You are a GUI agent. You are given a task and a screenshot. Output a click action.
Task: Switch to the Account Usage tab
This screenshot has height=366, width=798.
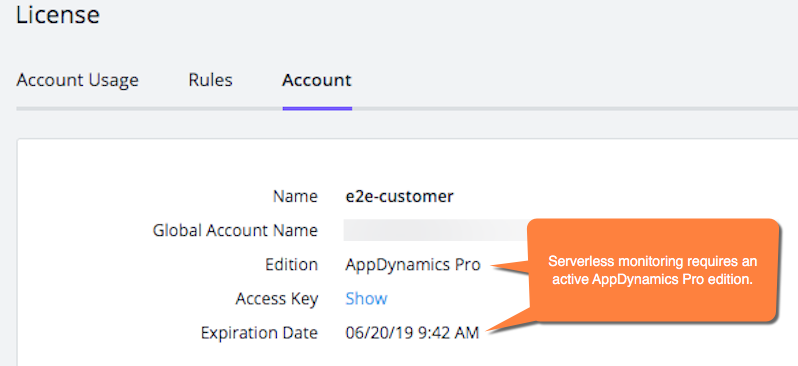[x=77, y=80]
